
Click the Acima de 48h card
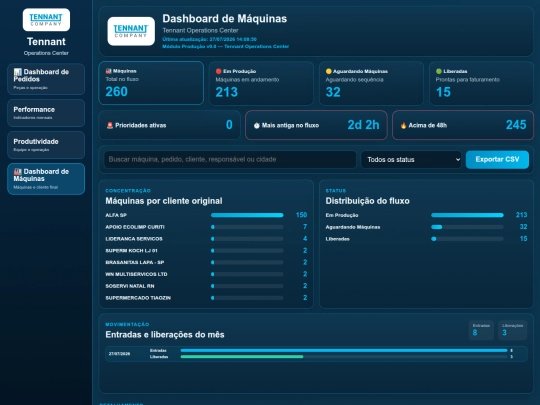463,125
